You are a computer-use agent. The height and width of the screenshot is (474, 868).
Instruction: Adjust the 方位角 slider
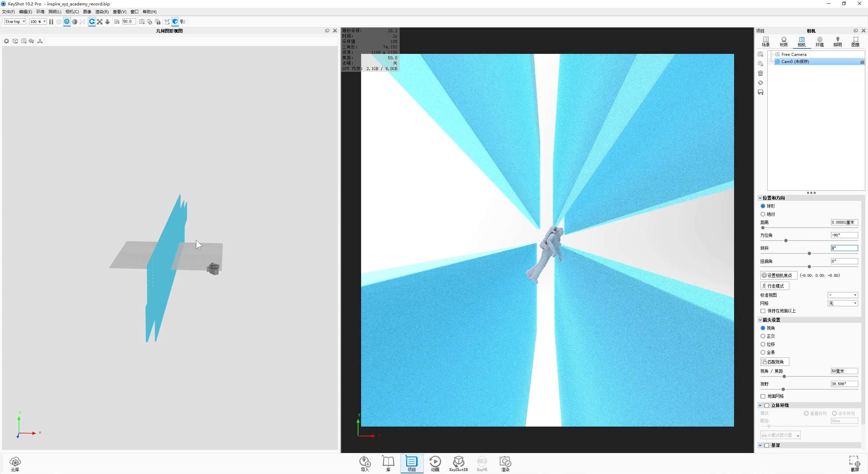click(786, 241)
